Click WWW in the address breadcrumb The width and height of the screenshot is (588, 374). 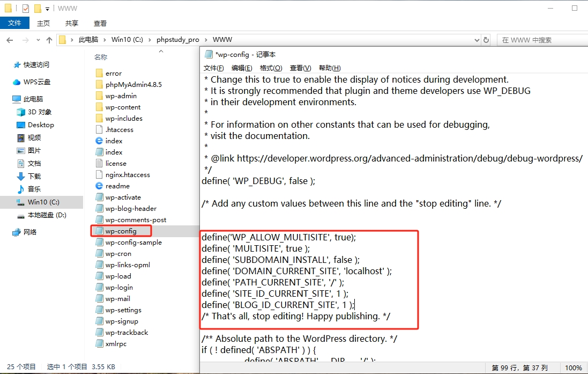(222, 39)
